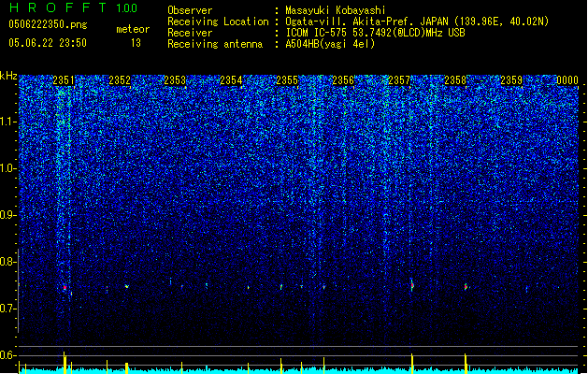Click the meteor count 13

136,43
